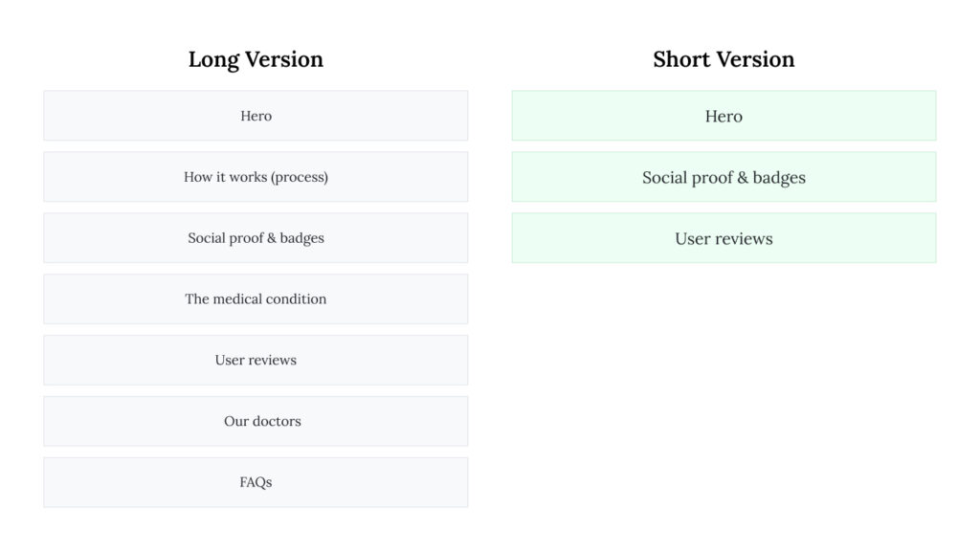
Task: Select green Social proof & badges box
Action: point(724,177)
